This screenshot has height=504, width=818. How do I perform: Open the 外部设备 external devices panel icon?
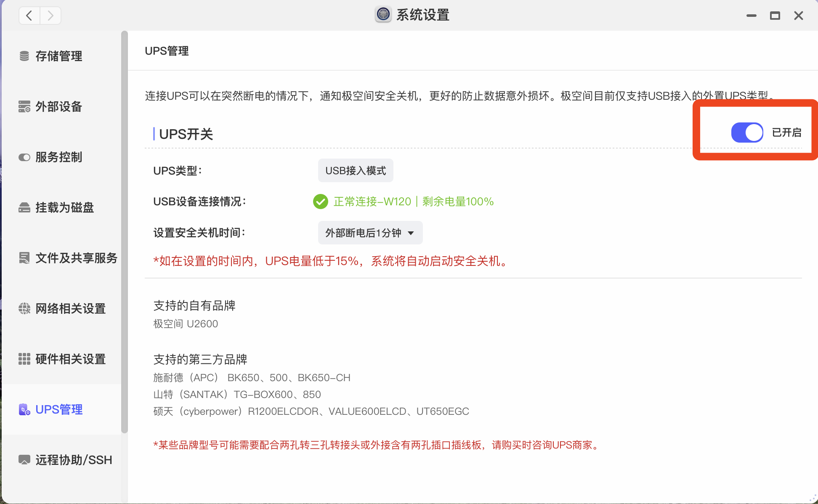pyautogui.click(x=24, y=106)
